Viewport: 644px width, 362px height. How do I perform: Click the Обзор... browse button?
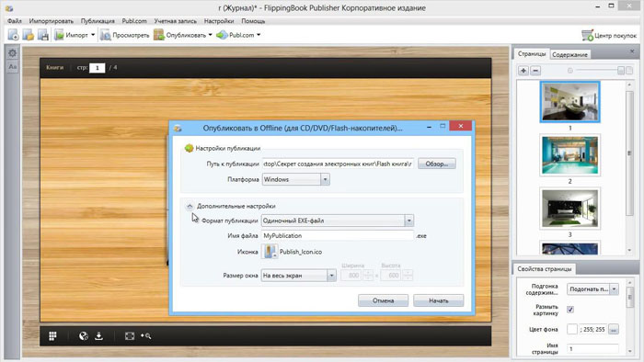(437, 164)
